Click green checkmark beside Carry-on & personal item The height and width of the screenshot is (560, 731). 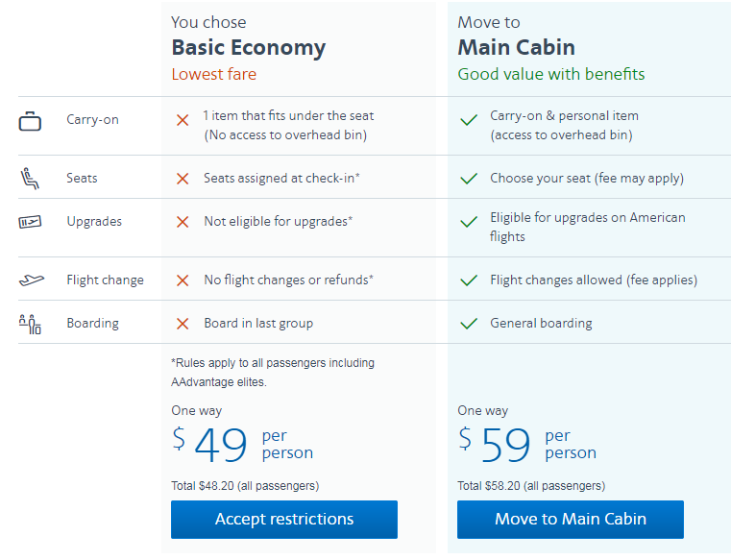pyautogui.click(x=469, y=120)
